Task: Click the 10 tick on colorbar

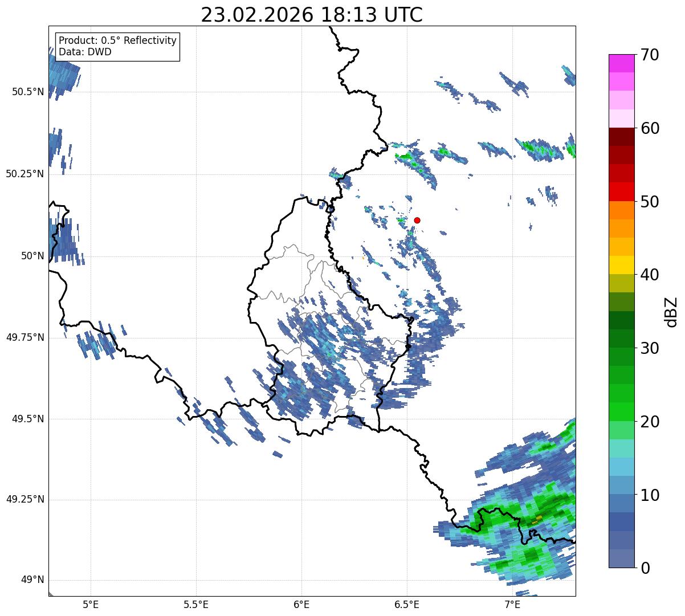Action: 650,495
